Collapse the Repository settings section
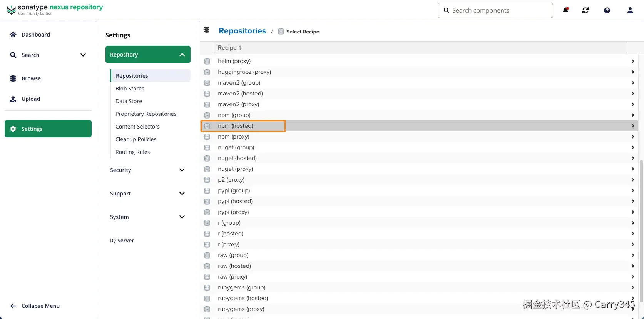Viewport: 644px width, 319px height. click(x=182, y=55)
